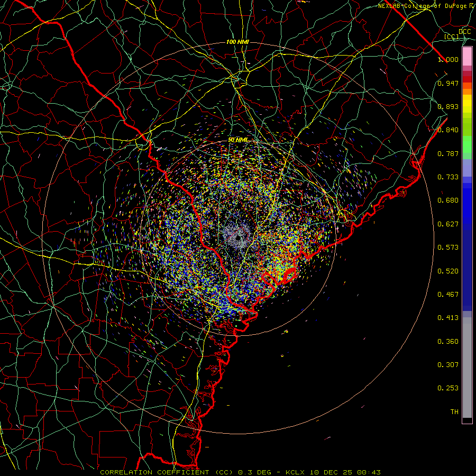Click the 0.413 scale value
Screen dimensions: 476x476
[x=448, y=318]
